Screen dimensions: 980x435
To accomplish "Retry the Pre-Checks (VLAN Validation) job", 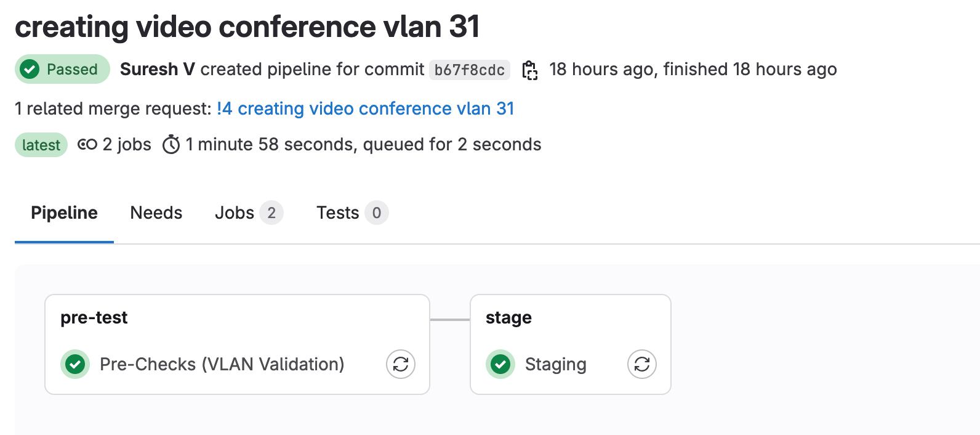I will [x=401, y=364].
